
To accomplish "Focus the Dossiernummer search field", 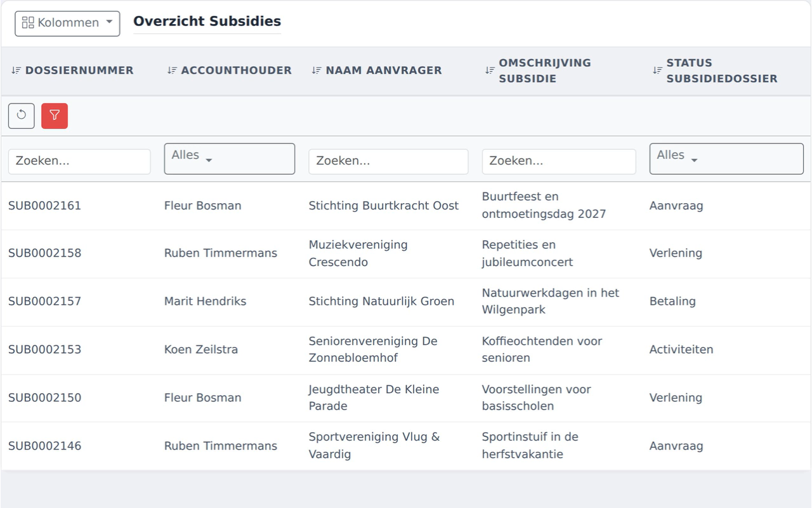I will 79,161.
